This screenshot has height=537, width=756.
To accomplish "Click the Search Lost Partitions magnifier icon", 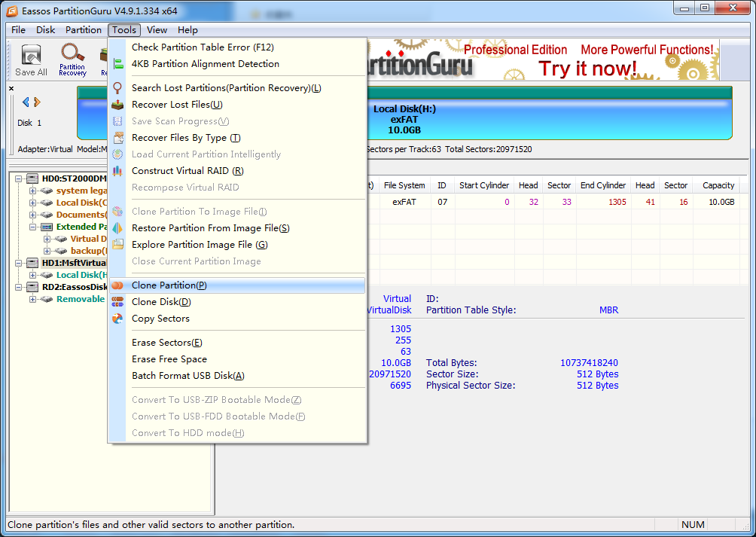I will tap(117, 87).
